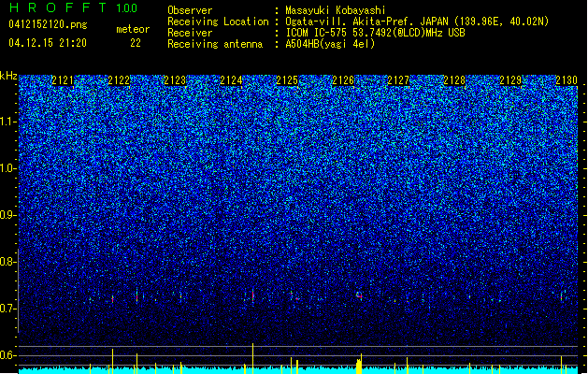Click time marker 2129

point(510,80)
